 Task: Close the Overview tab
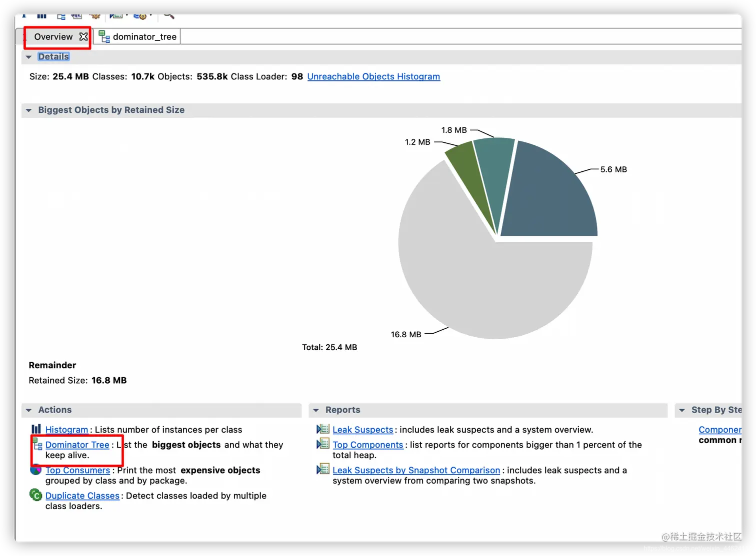[83, 36]
